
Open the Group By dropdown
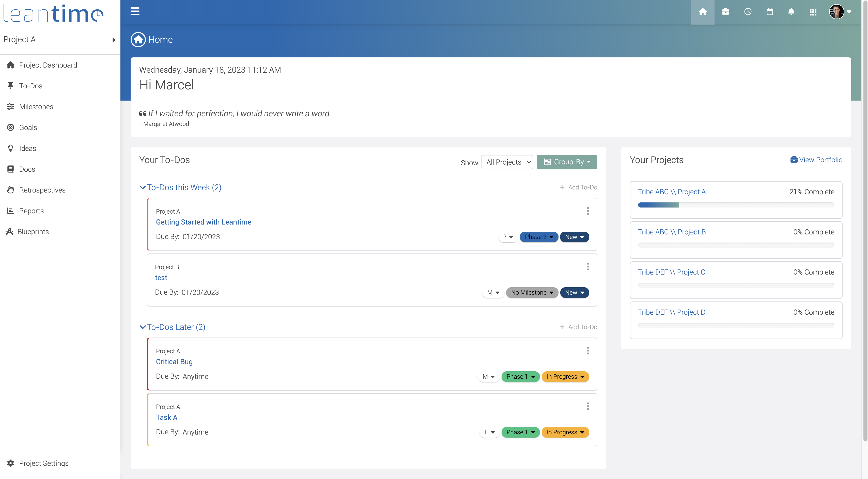tap(567, 162)
